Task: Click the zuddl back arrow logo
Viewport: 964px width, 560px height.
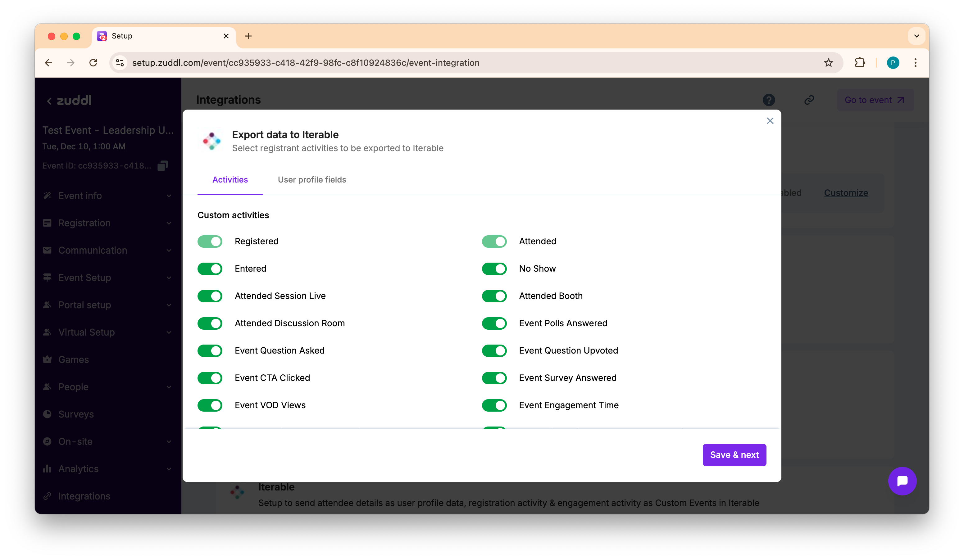Action: [x=69, y=101]
